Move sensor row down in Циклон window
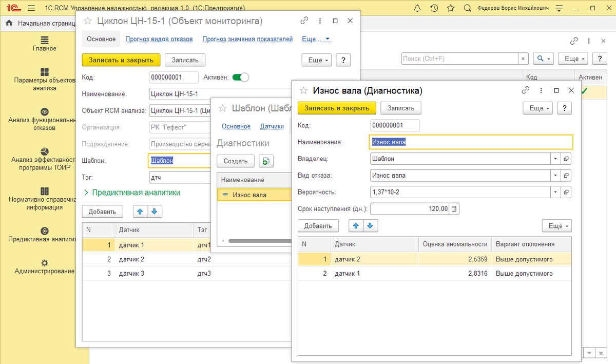 pyautogui.click(x=154, y=211)
